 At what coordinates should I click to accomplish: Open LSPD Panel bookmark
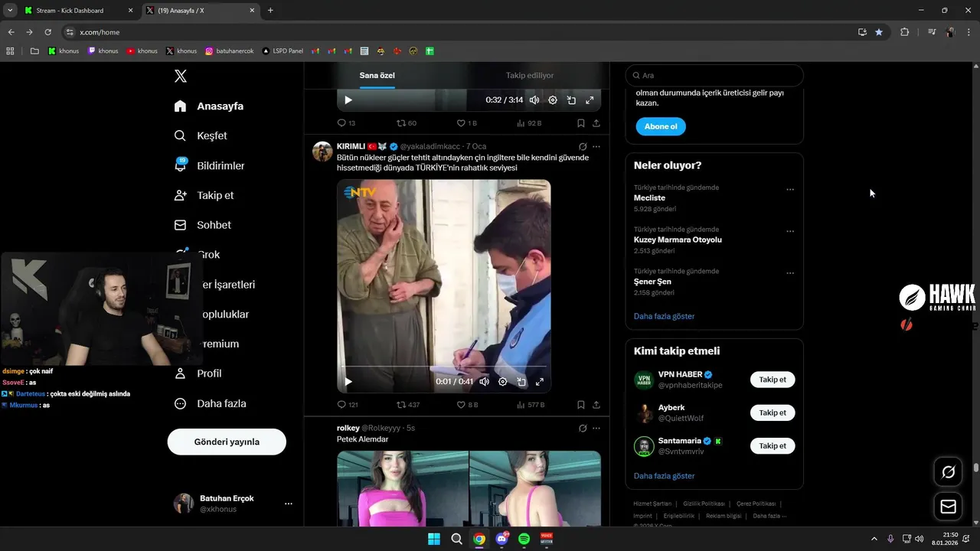point(283,51)
